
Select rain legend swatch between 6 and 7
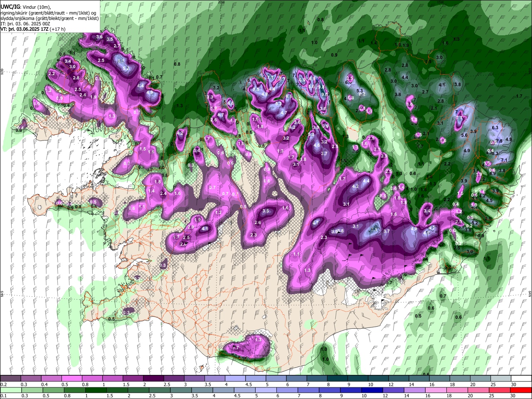coord(287,390)
